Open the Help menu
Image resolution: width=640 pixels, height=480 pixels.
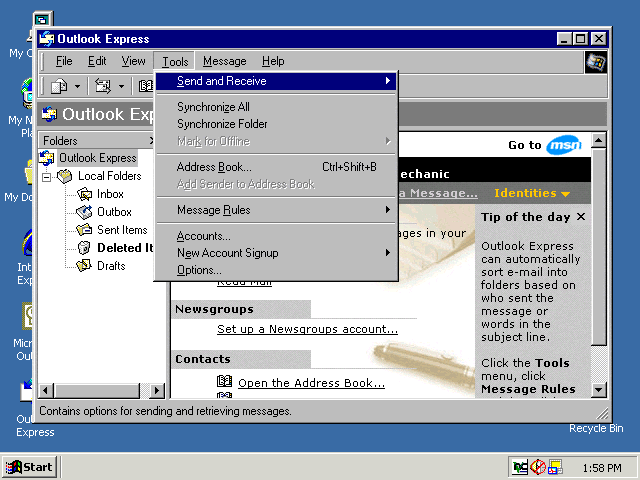pyautogui.click(x=273, y=61)
